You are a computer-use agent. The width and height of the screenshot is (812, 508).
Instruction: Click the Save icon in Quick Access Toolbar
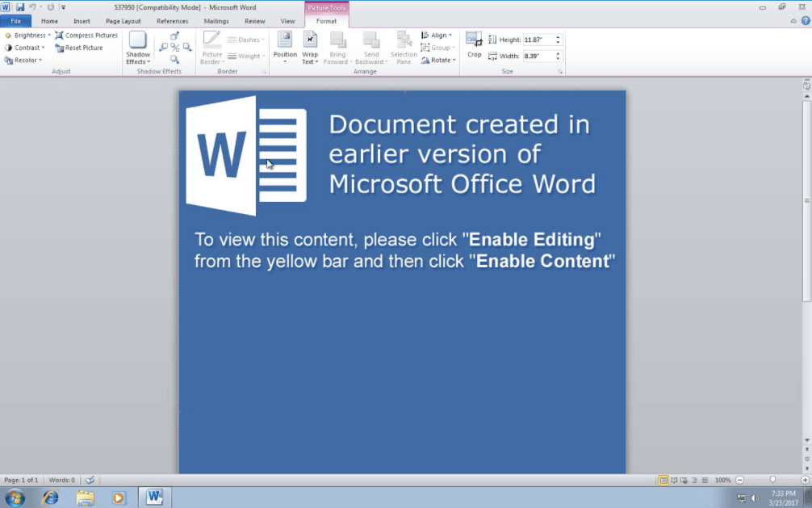pyautogui.click(x=19, y=7)
